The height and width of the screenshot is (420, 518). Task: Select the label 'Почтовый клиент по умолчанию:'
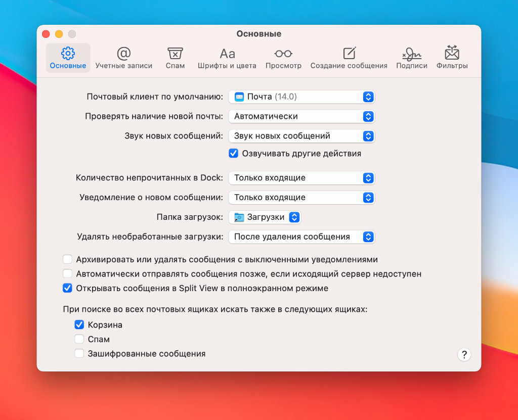point(155,97)
